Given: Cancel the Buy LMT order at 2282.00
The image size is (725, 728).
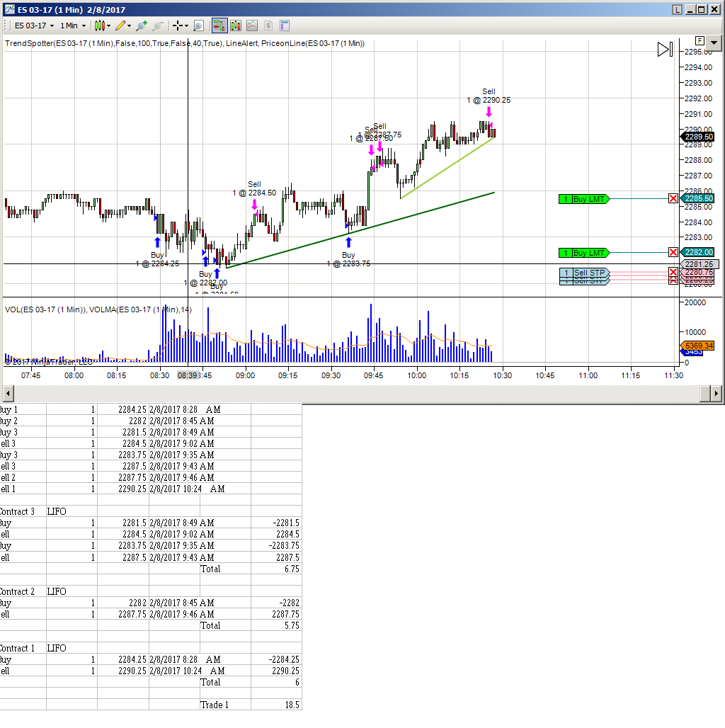Looking at the screenshot, I should [673, 253].
